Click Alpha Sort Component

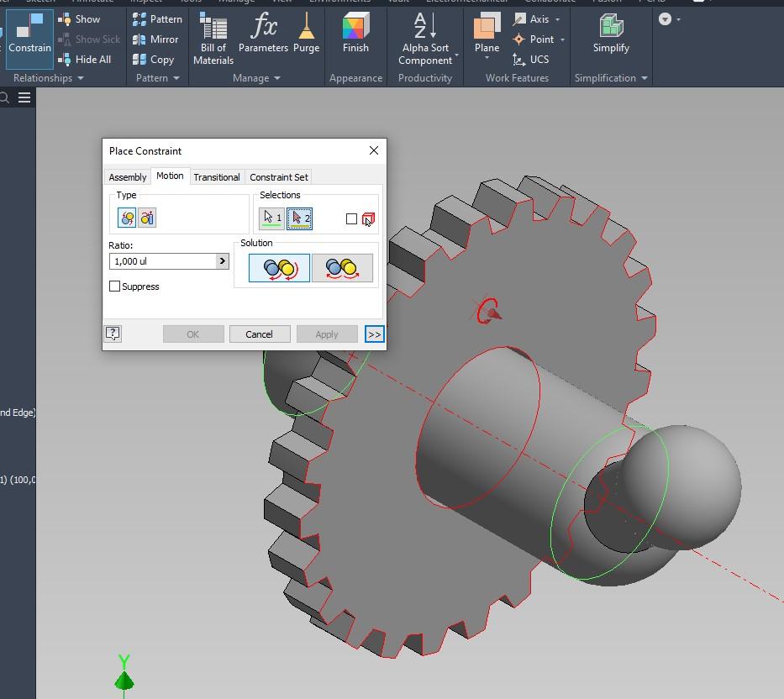[x=425, y=39]
